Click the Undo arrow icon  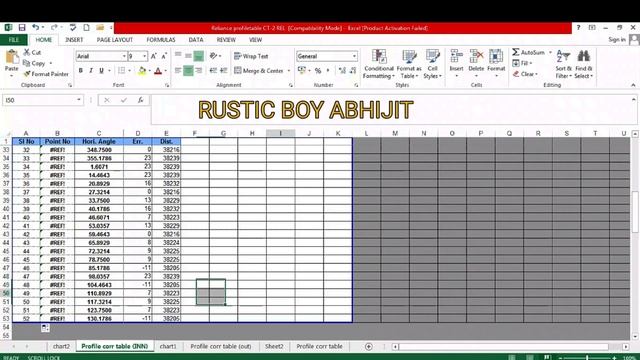click(x=36, y=27)
